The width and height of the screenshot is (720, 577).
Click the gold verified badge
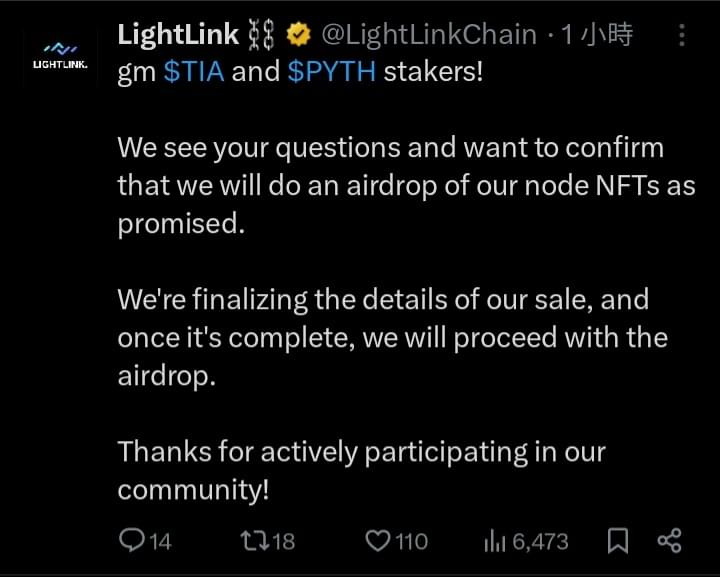298,35
